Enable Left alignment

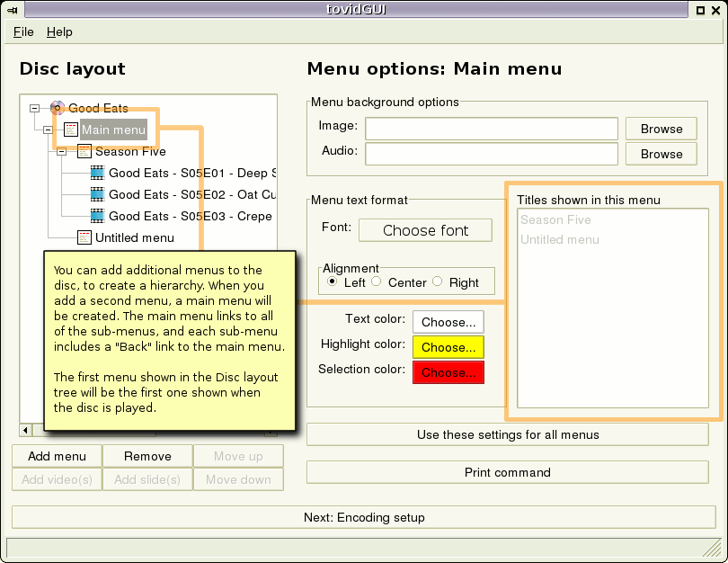point(332,281)
